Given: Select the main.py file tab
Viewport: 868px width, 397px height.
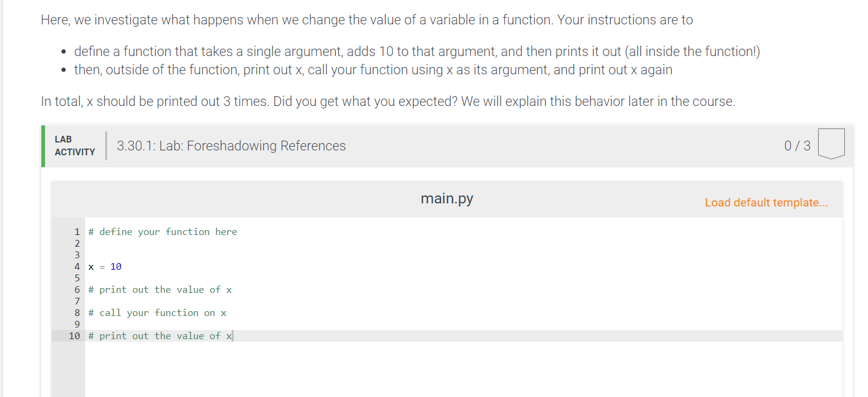Looking at the screenshot, I should [x=446, y=198].
